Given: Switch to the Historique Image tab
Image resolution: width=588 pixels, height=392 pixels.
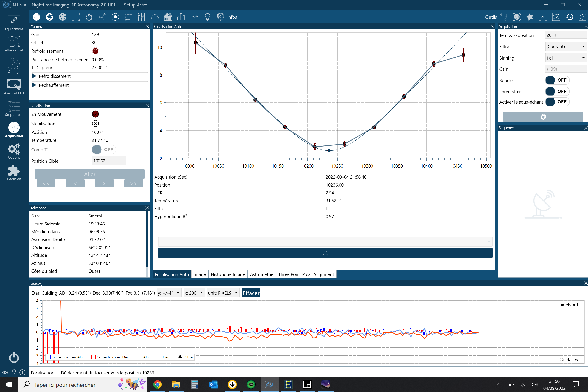Looking at the screenshot, I should (x=228, y=274).
